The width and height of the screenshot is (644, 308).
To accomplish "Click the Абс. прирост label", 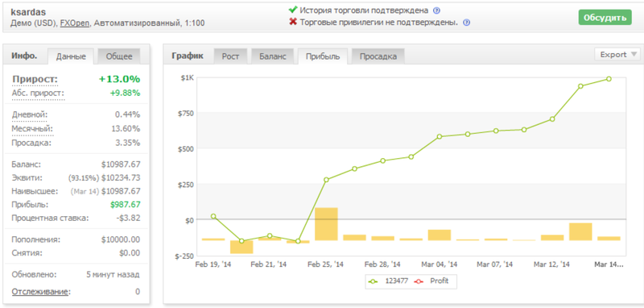I will [x=38, y=94].
